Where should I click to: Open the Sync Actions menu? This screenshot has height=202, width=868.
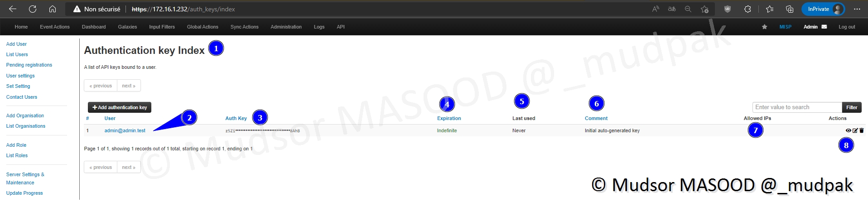pyautogui.click(x=244, y=27)
